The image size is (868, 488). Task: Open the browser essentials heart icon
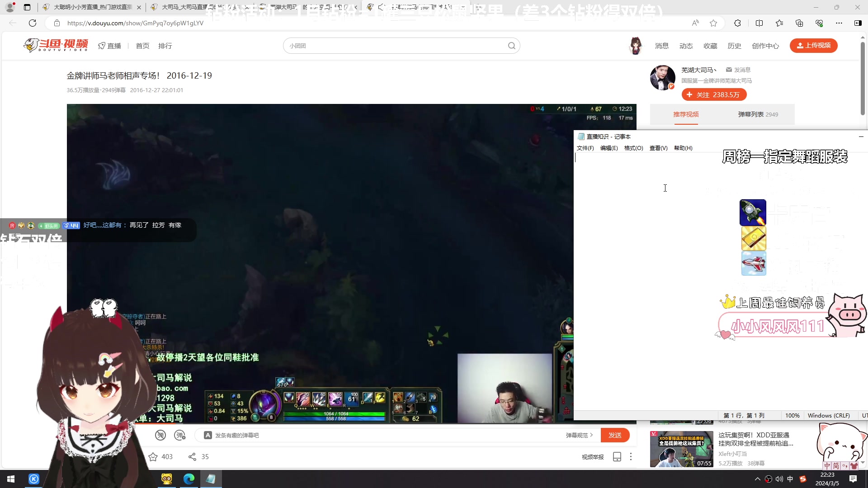819,23
